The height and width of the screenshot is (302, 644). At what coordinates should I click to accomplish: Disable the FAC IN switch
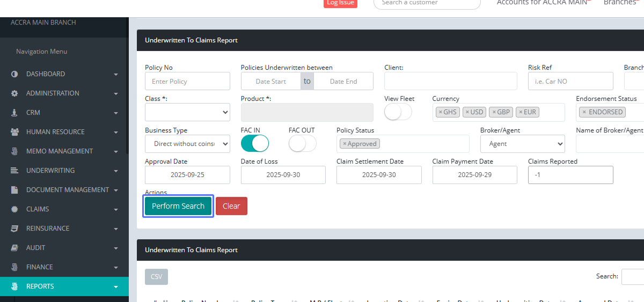254,144
